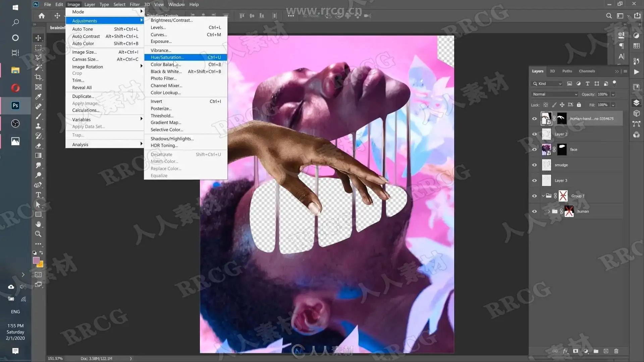Select the Crop tool in toolbar
This screenshot has width=644, height=362.
click(38, 77)
